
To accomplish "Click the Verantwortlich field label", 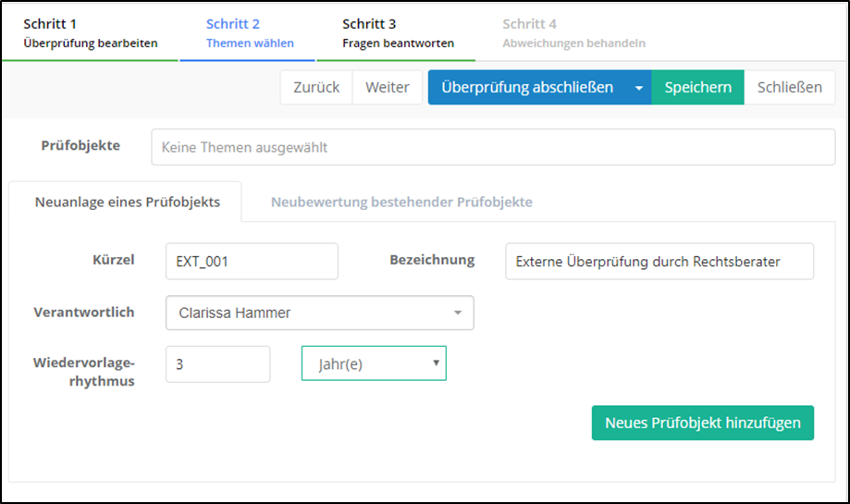I will coord(84,313).
